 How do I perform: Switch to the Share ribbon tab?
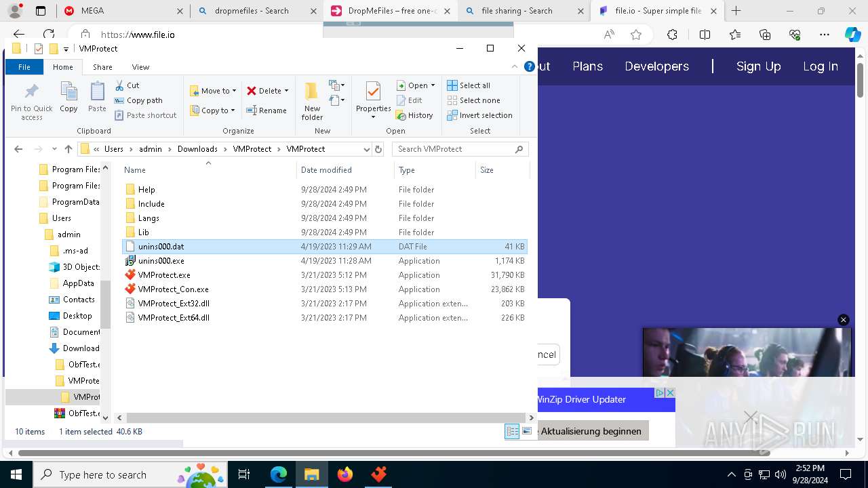click(102, 67)
